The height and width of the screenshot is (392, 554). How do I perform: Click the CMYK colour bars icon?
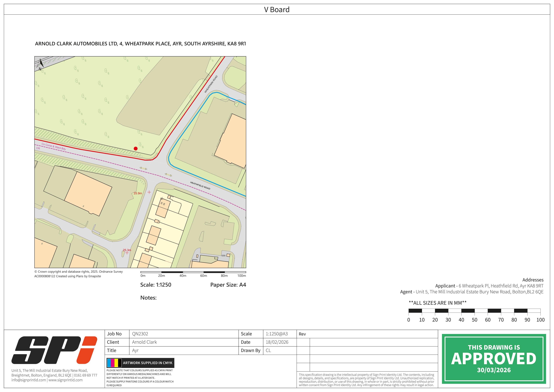point(114,363)
